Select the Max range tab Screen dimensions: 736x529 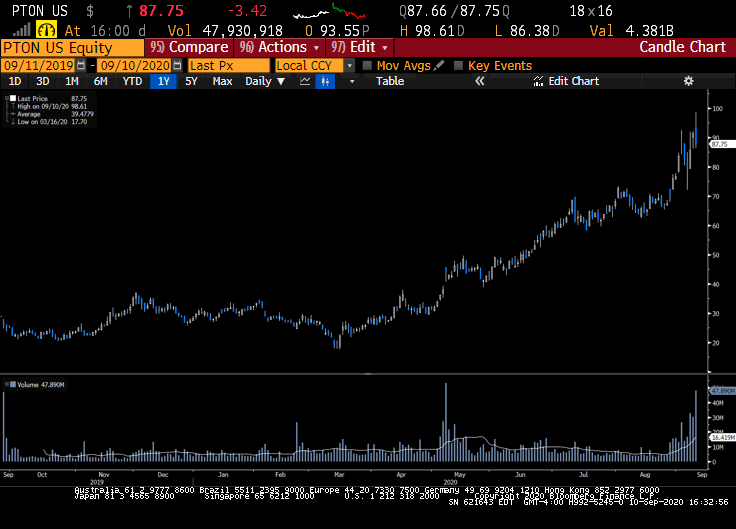(x=222, y=81)
